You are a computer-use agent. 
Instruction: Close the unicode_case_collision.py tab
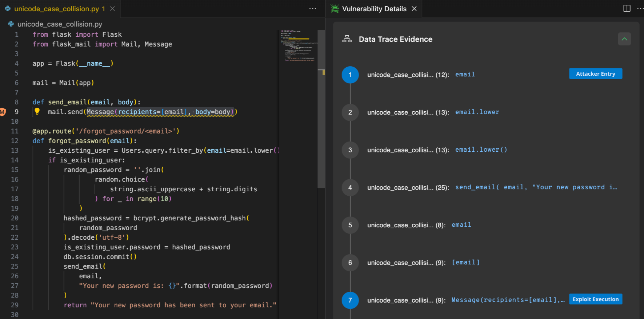[113, 9]
